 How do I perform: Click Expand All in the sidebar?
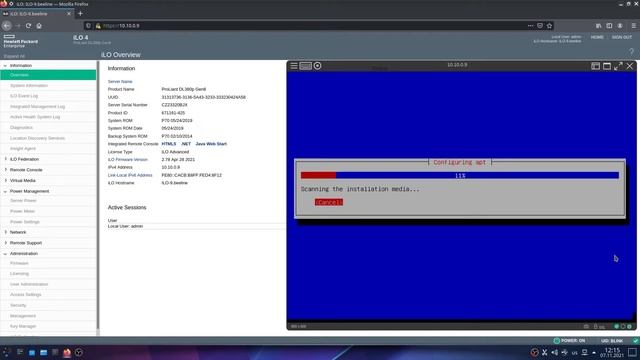tap(14, 56)
